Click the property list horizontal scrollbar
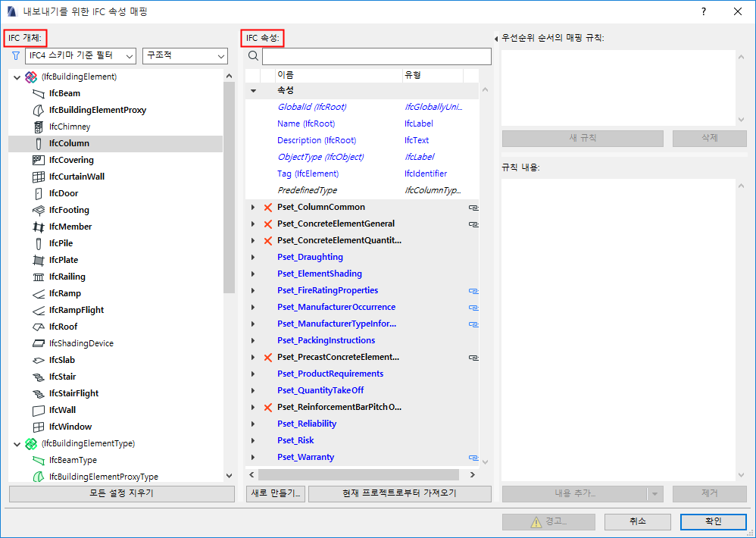 [358, 475]
